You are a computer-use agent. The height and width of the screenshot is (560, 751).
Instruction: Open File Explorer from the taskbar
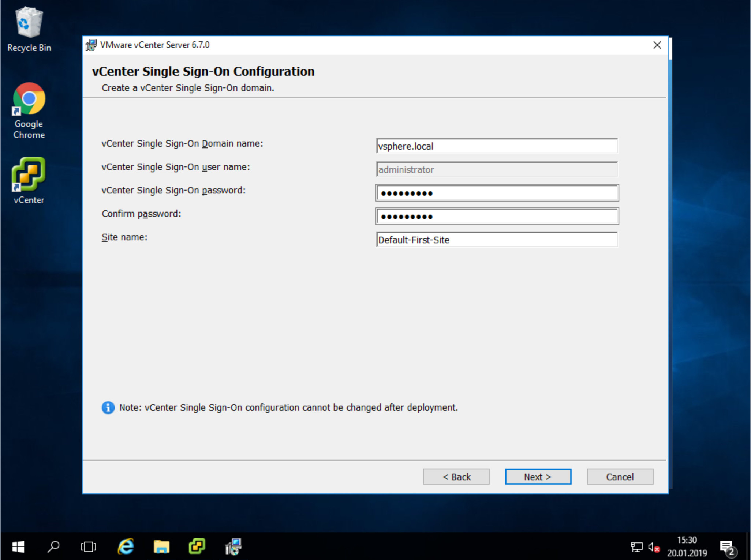(x=161, y=547)
